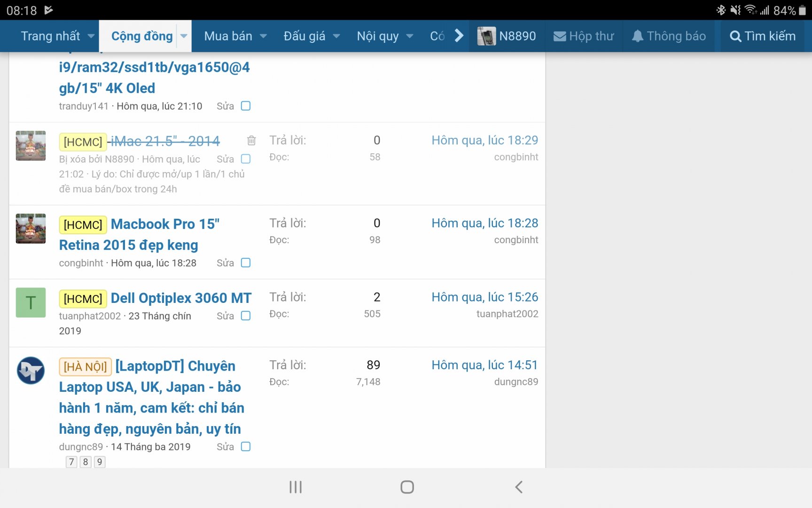Open dungnc89 profile via the DT avatar

(30, 371)
